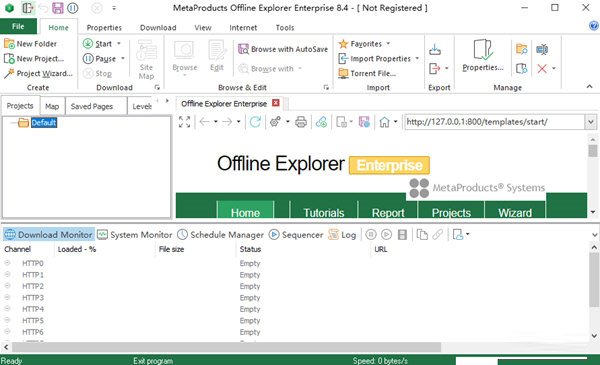The width and height of the screenshot is (600, 365).
Task: Switch to the Properties ribbon tab
Action: tap(104, 28)
